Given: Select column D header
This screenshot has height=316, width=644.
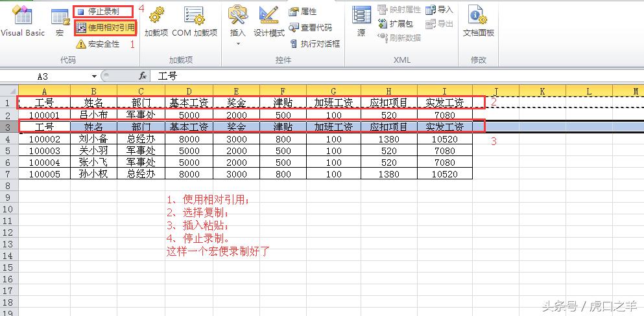Looking at the screenshot, I should (x=189, y=91).
